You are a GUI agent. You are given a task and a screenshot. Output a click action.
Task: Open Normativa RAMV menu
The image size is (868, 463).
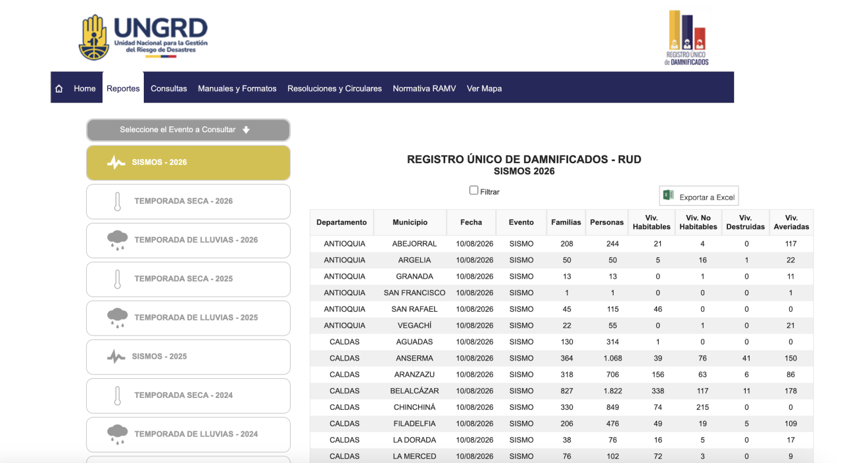(424, 89)
